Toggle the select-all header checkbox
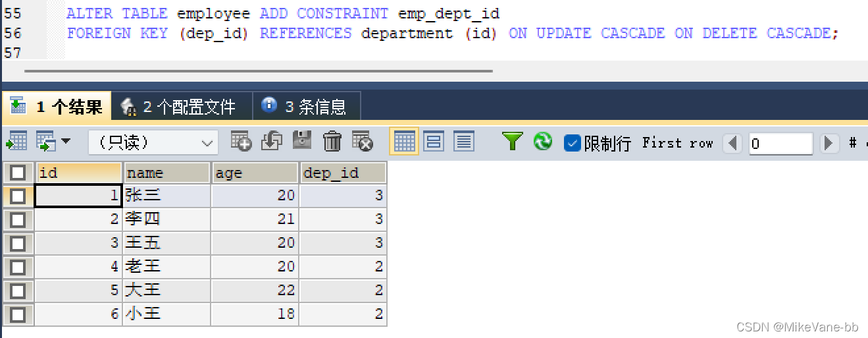Screen dimensions: 868x338 click(x=18, y=173)
